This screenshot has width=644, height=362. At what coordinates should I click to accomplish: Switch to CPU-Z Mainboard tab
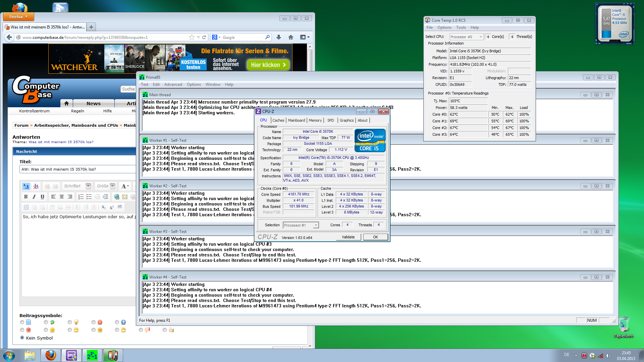tap(297, 120)
